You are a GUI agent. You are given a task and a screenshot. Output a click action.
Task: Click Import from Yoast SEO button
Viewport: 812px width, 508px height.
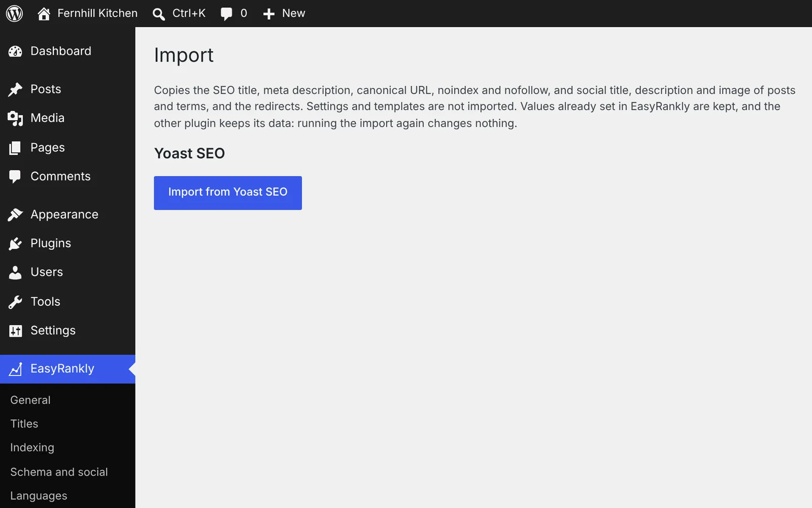228,193
